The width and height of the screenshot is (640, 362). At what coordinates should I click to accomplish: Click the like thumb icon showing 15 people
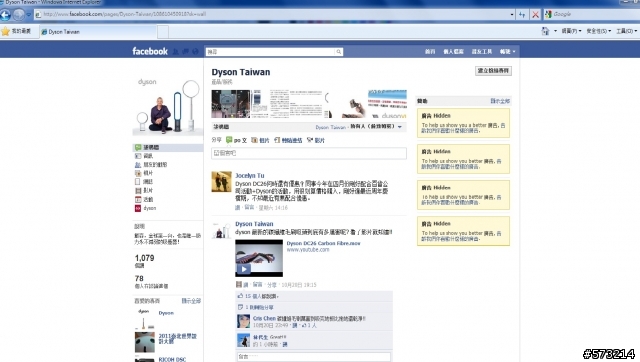(240, 296)
